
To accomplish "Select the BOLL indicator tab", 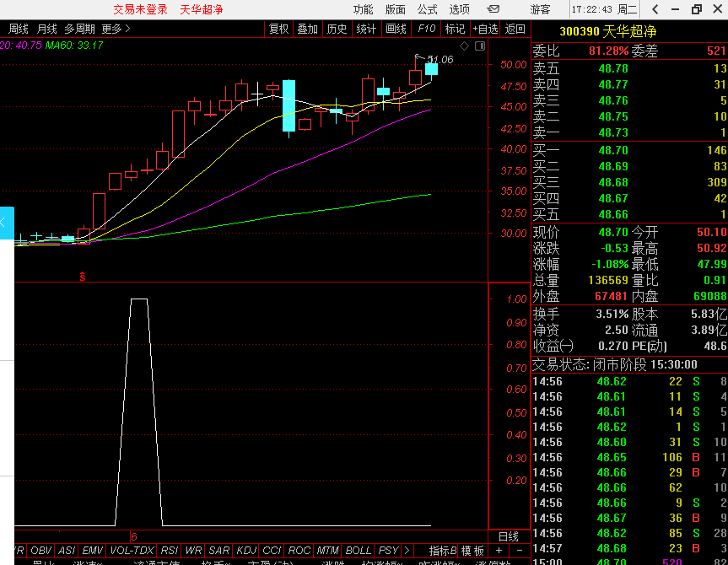I will [359, 551].
